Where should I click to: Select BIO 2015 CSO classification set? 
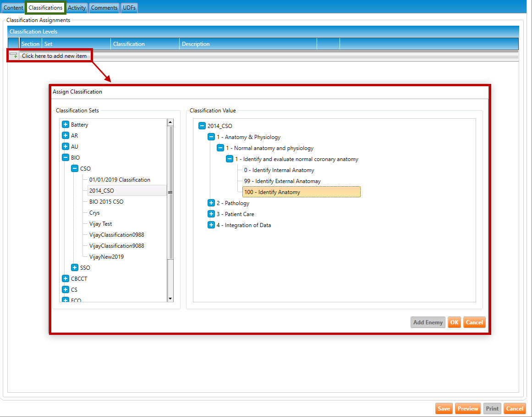(106, 202)
